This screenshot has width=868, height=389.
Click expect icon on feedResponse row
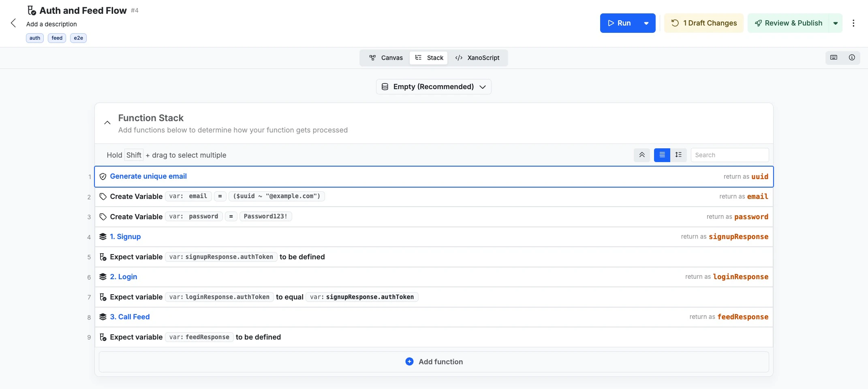click(103, 337)
